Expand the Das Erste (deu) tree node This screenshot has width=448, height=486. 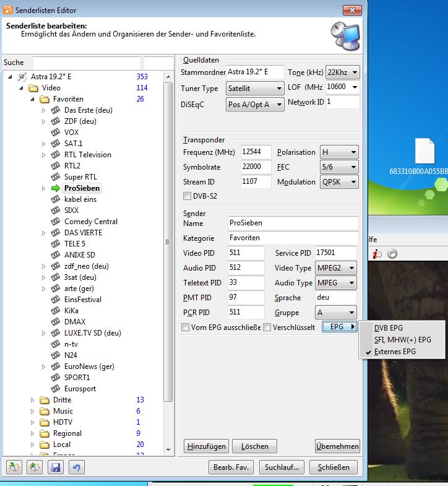pos(43,110)
